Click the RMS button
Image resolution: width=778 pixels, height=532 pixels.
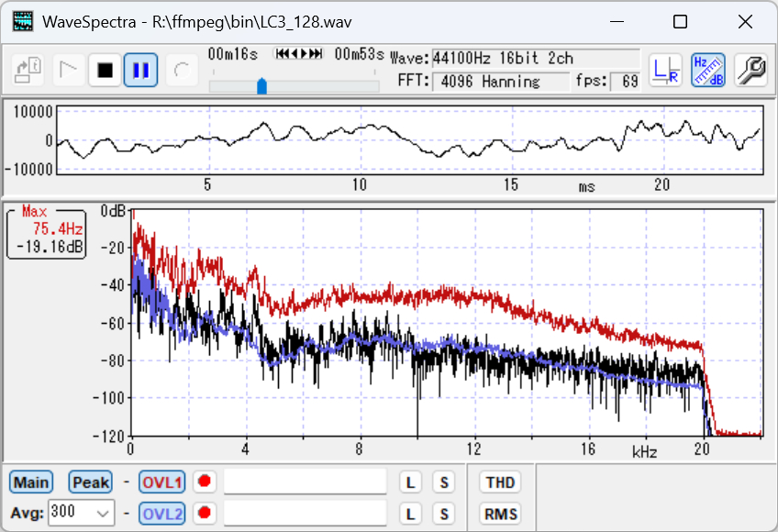click(x=500, y=514)
